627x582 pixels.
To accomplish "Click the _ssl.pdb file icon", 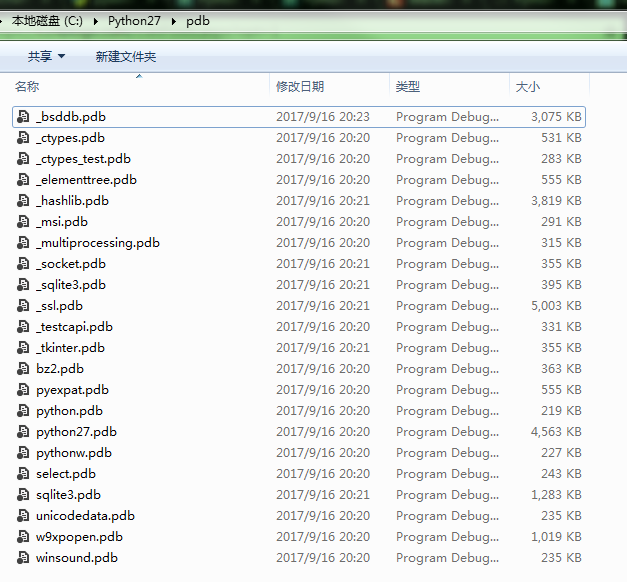I will tap(23, 306).
